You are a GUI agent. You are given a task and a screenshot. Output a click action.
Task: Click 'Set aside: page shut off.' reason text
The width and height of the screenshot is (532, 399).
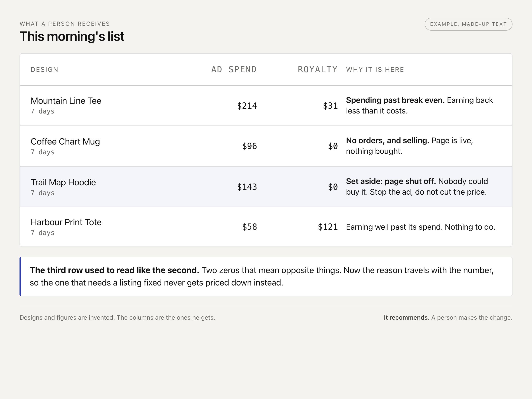391,181
